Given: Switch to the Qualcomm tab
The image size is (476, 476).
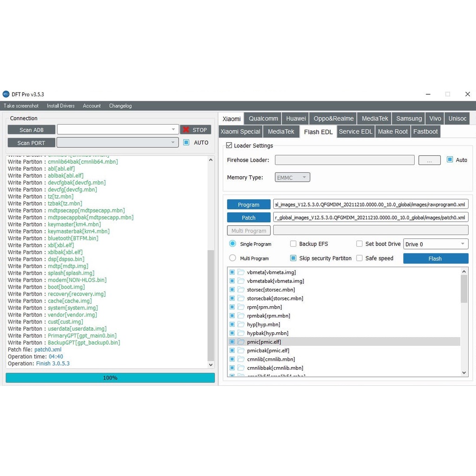Looking at the screenshot, I should pos(263,119).
